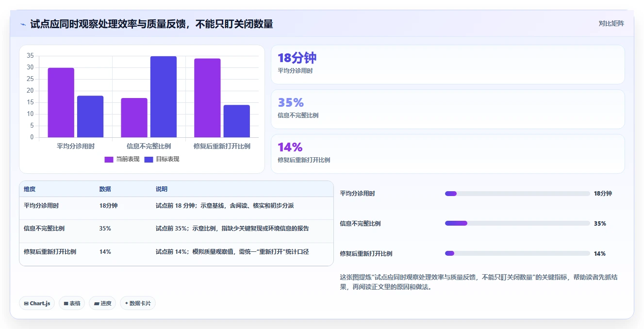Click the 当前表现 bar for 平均分诊用时
This screenshot has width=644, height=329.
pos(61,102)
